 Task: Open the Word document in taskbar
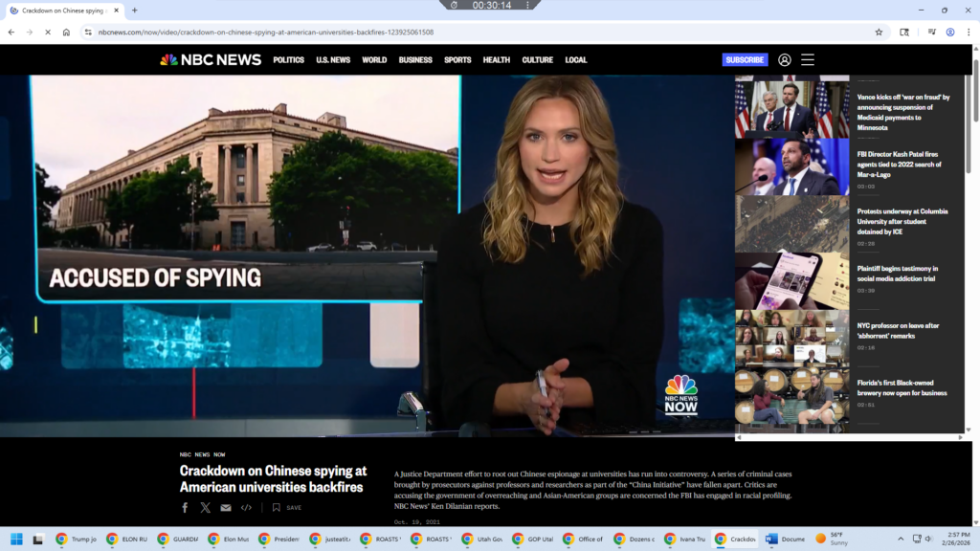[785, 539]
